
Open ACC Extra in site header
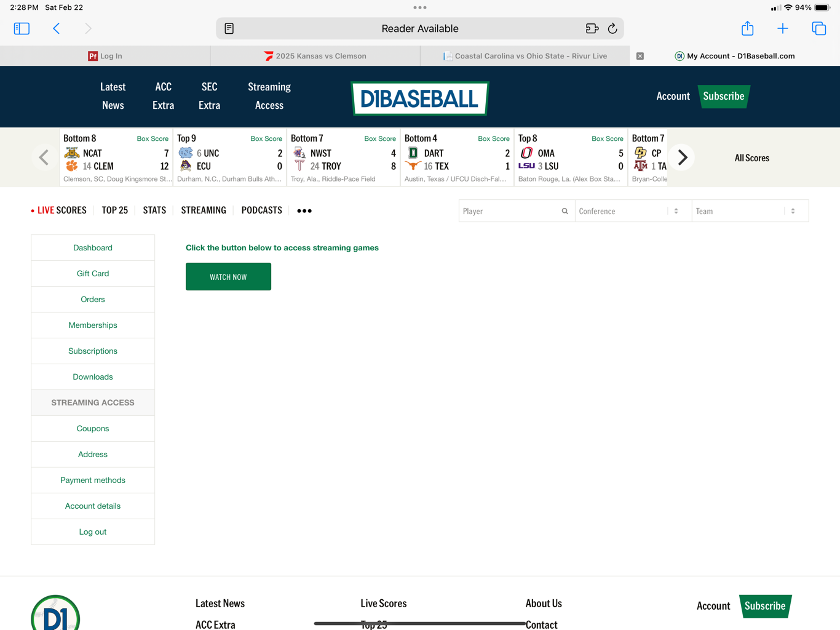point(164,96)
